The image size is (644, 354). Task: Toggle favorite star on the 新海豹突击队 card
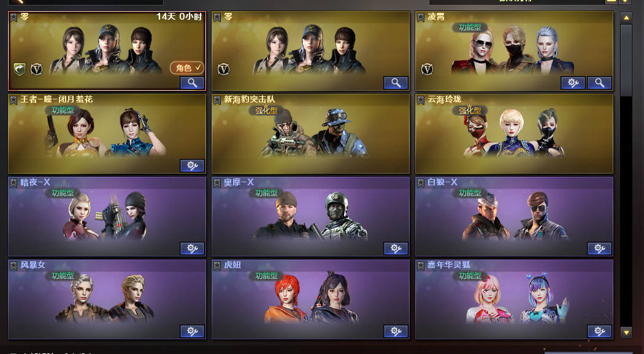tap(217, 100)
